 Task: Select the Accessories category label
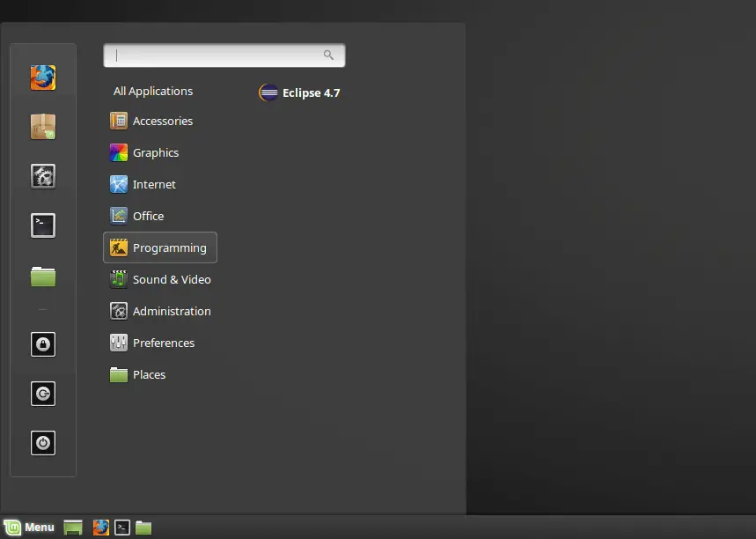click(x=163, y=122)
